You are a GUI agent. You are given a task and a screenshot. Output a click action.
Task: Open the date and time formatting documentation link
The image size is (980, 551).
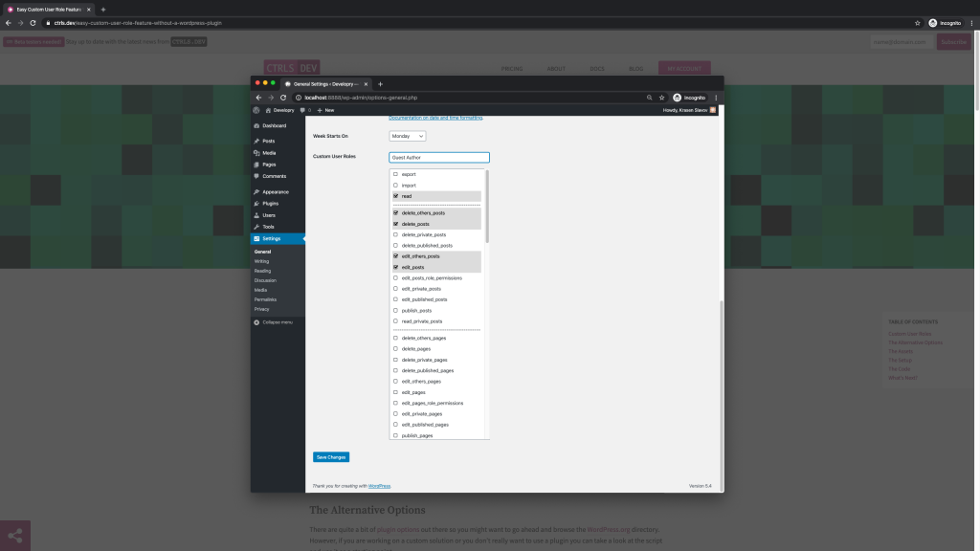pyautogui.click(x=435, y=118)
